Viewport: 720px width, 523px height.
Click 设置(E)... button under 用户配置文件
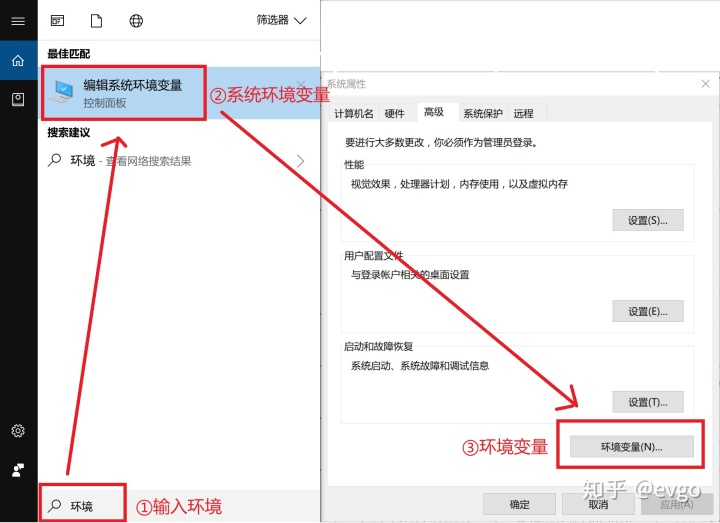coord(647,311)
